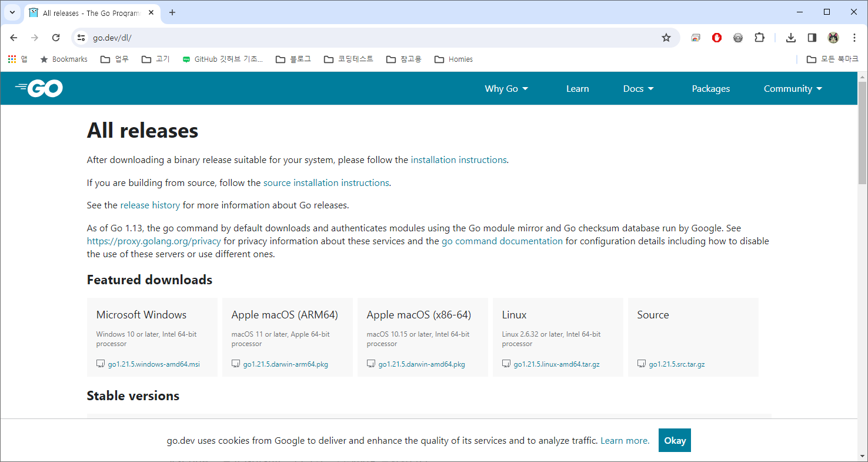The image size is (868, 462).
Task: Download go1.21.5.darwin-arm64.pkg
Action: [x=280, y=364]
